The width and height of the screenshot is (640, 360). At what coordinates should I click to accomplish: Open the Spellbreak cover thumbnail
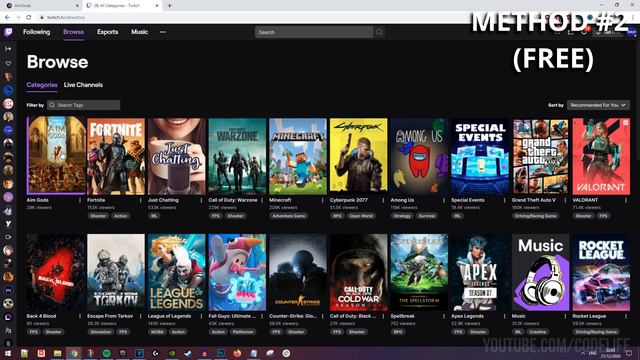(x=419, y=272)
